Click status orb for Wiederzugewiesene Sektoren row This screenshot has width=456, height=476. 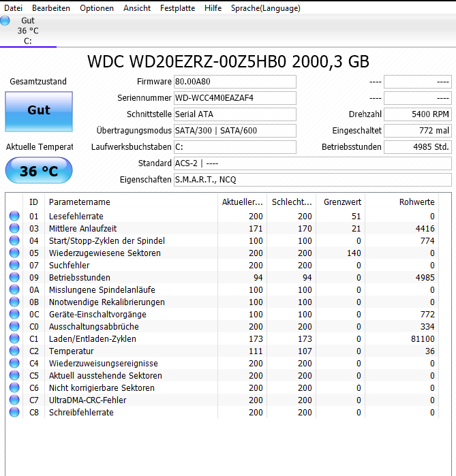(14, 253)
